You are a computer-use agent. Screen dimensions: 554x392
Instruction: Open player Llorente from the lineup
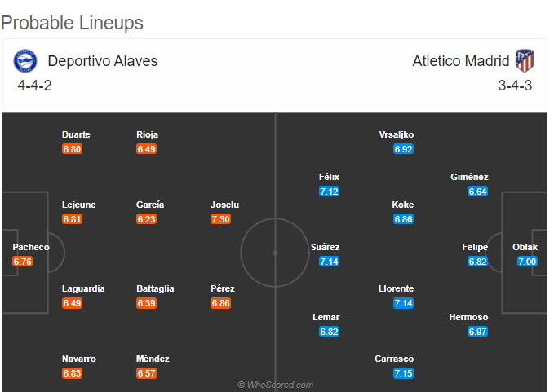coord(396,288)
